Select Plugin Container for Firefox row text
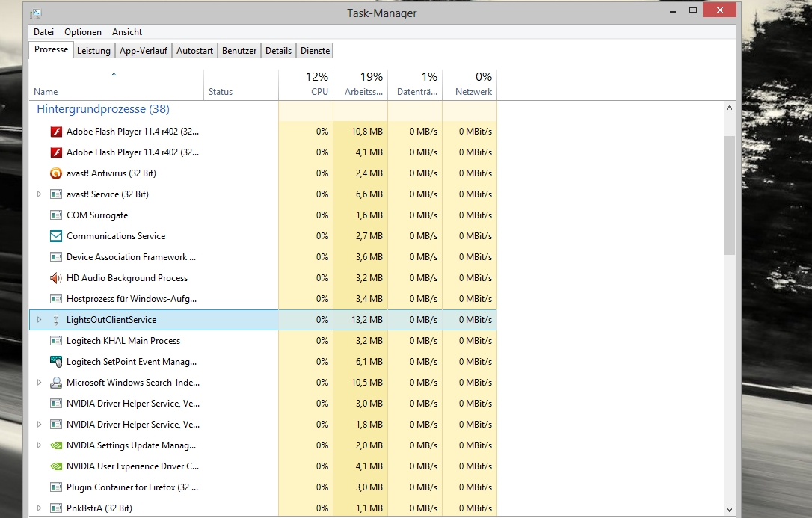Viewport: 812px width, 518px height. pos(132,487)
